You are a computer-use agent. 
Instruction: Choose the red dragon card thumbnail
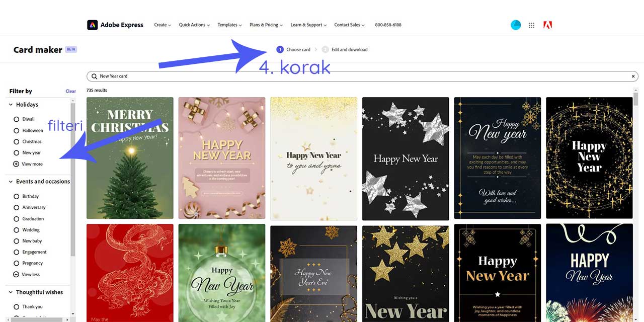click(130, 273)
